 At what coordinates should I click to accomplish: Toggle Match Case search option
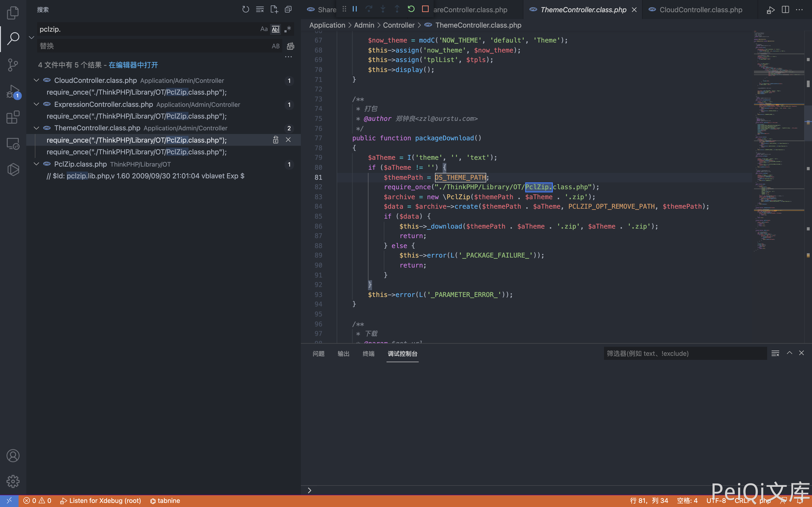[264, 29]
